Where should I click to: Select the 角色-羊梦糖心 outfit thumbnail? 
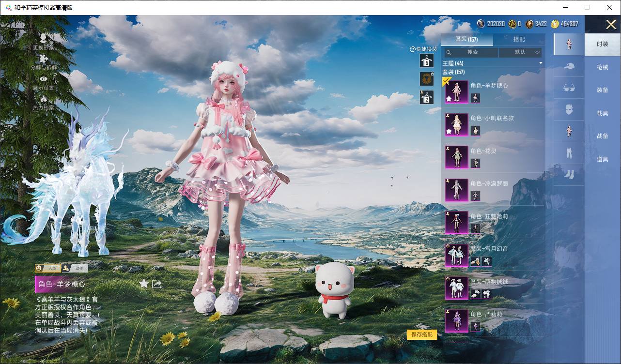[456, 91]
